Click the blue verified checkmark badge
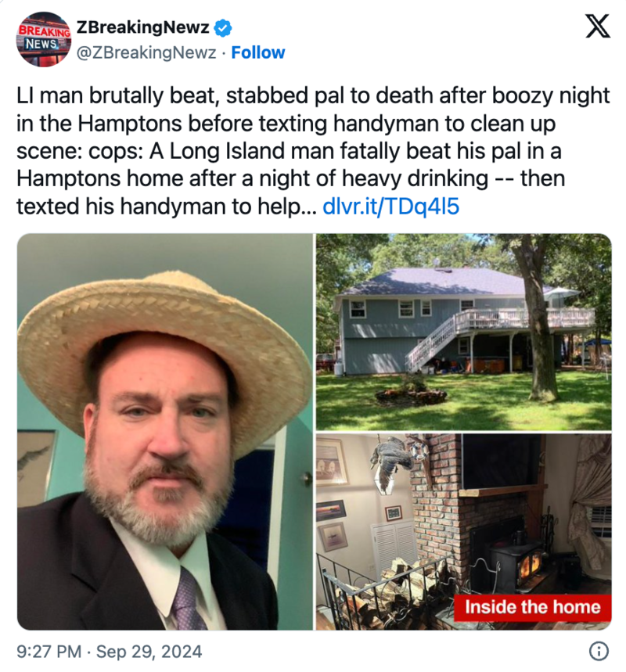 [223, 28]
